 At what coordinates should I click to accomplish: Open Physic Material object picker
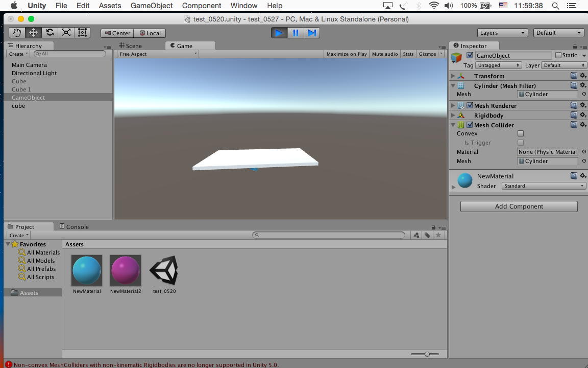pyautogui.click(x=584, y=152)
